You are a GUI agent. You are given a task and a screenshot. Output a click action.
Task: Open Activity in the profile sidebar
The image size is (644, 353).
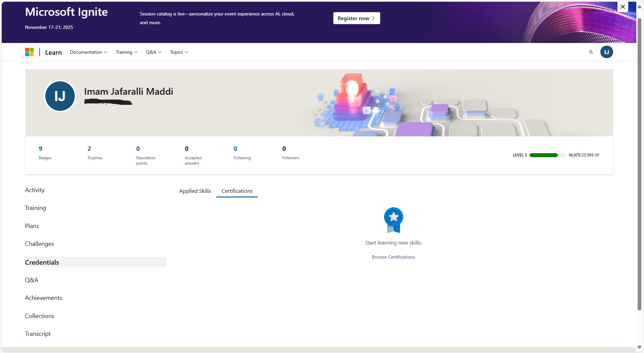pyautogui.click(x=35, y=190)
